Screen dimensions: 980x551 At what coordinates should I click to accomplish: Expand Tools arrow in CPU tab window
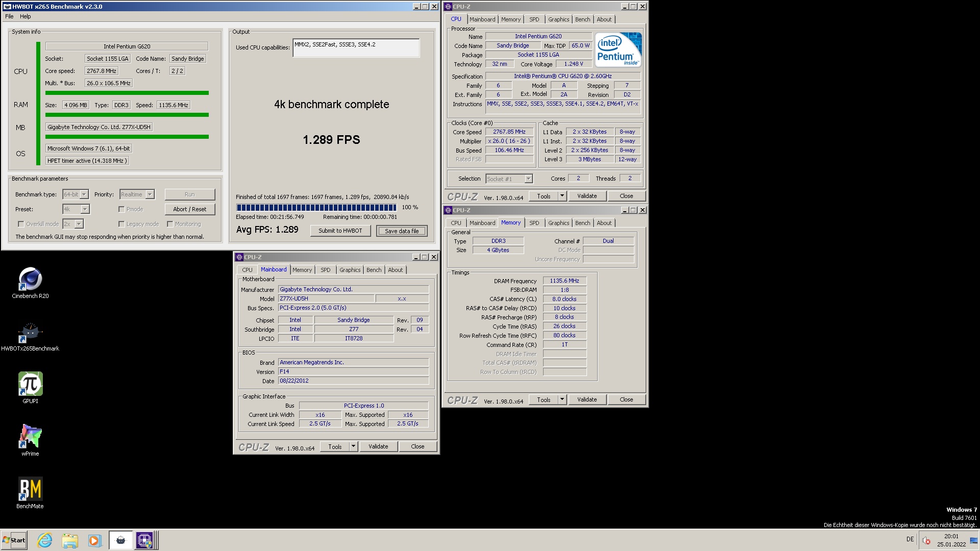562,196
